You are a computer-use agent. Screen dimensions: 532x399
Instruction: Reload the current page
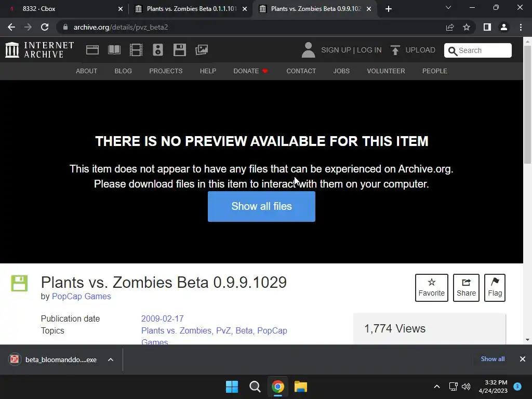coord(45,27)
